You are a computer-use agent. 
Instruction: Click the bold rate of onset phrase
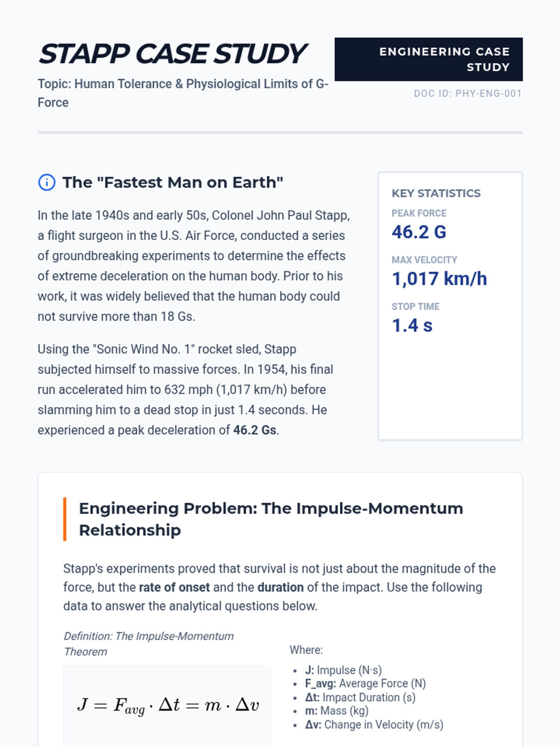174,587
